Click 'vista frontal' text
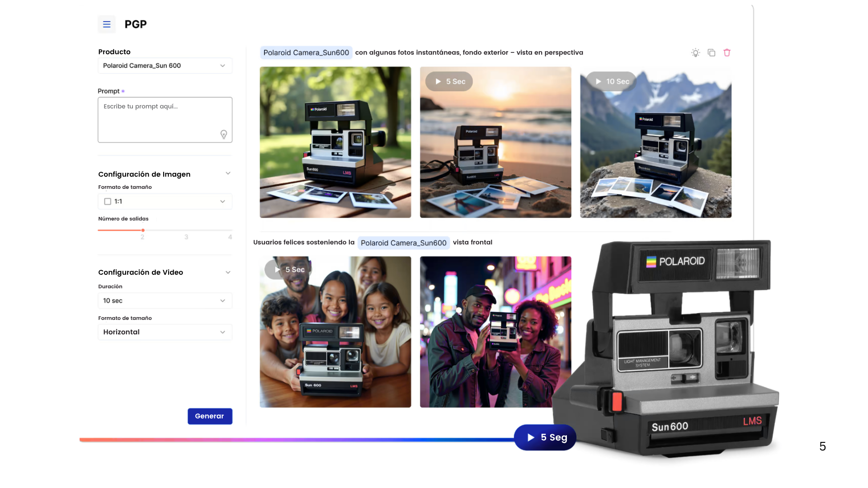The width and height of the screenshot is (868, 488). click(472, 243)
